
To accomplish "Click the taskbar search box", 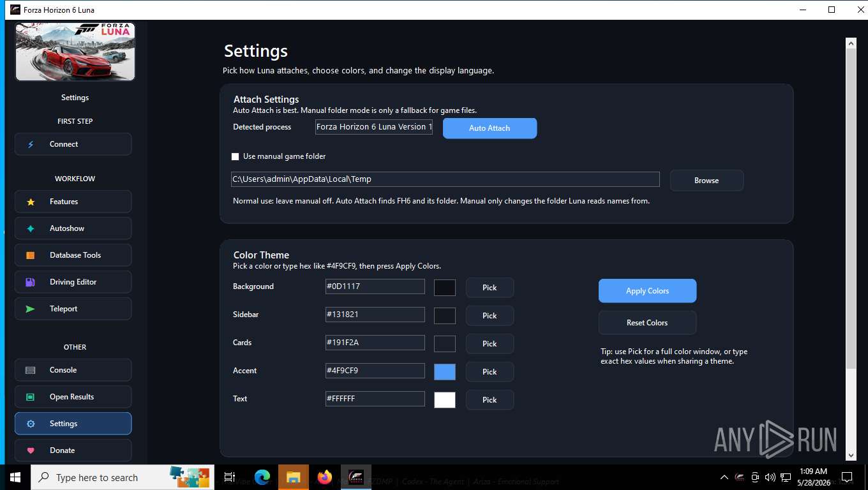I will coord(123,477).
